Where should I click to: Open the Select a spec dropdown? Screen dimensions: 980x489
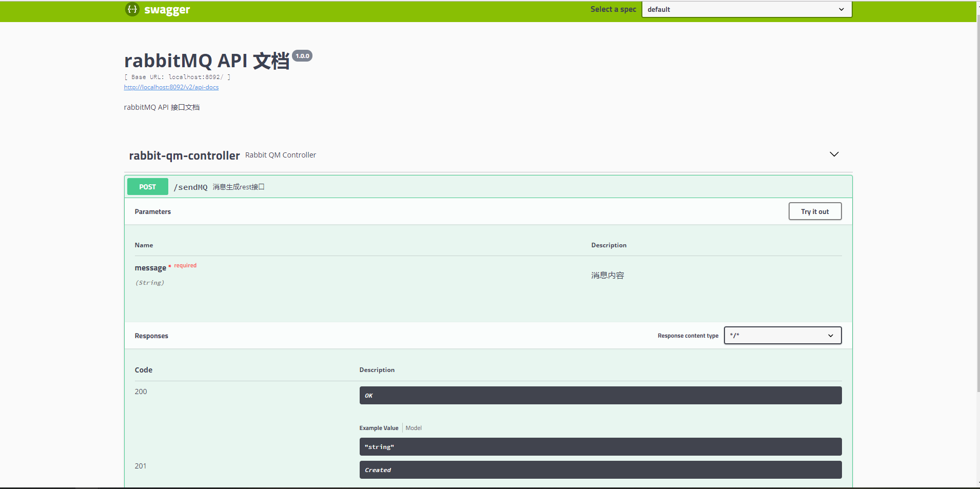[747, 9]
